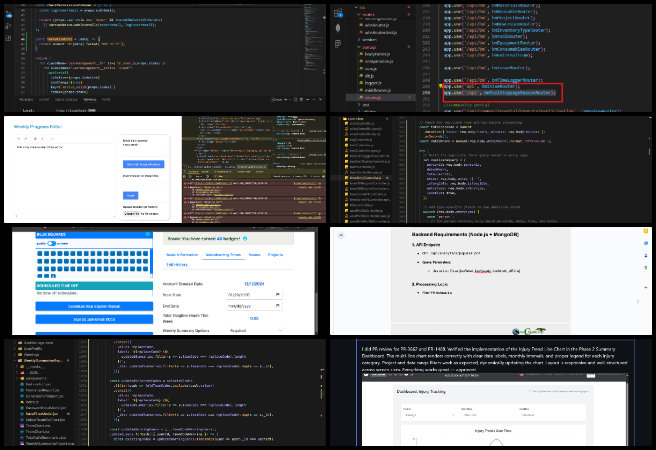Select the Volunteering Times tab
Image resolution: width=656 pixels, height=450 pixels.
[223, 254]
